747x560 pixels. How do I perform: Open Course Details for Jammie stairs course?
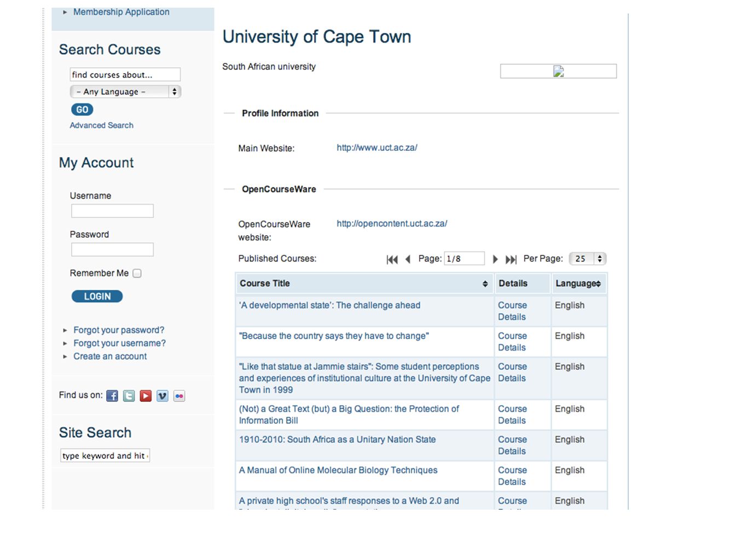click(x=512, y=372)
